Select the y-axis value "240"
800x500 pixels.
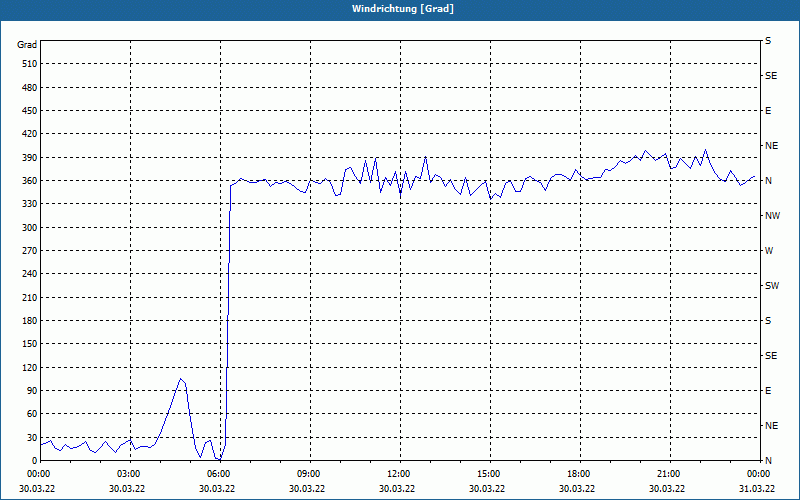pyautogui.click(x=30, y=274)
